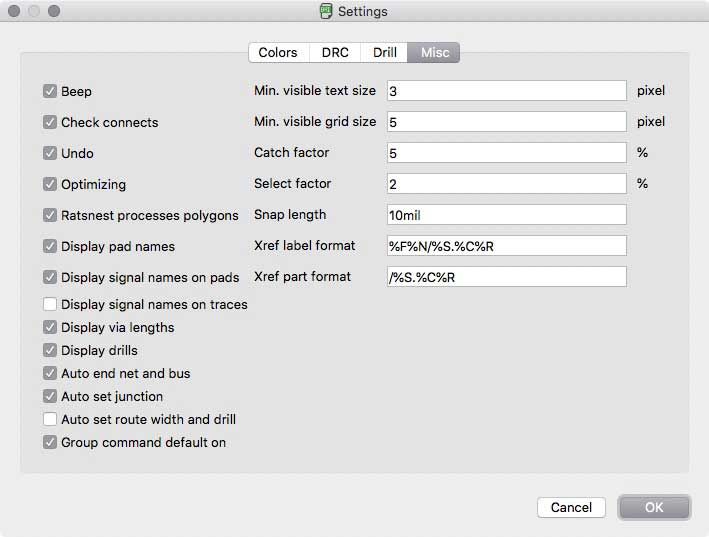
Task: Switch to the Colors tab
Action: click(278, 52)
